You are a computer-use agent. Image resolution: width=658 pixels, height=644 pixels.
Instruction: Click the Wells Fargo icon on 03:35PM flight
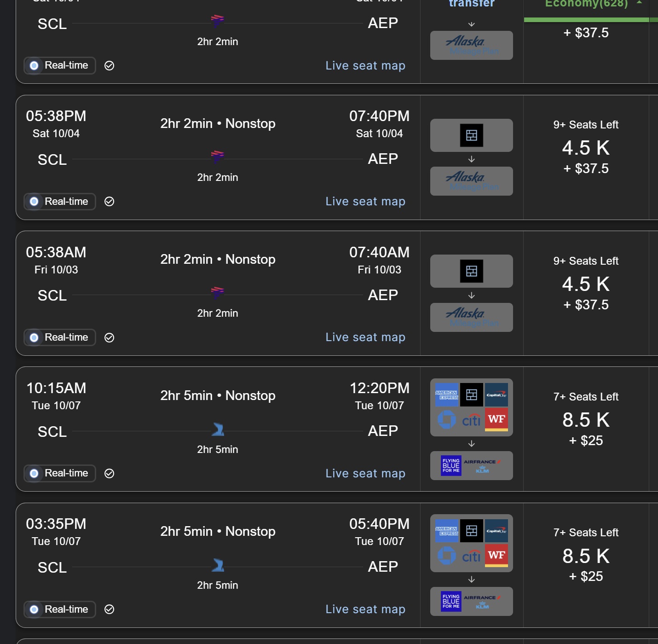[x=496, y=555]
